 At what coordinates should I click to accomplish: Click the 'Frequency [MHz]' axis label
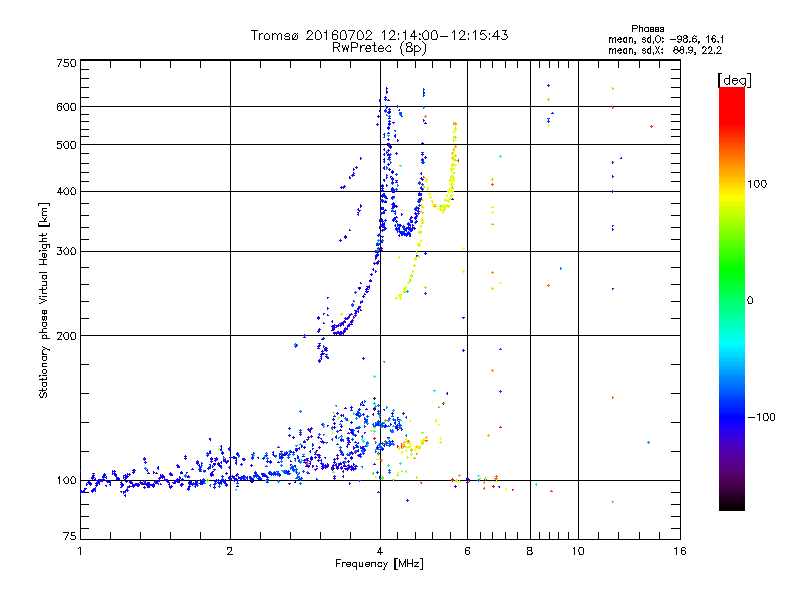(379, 564)
